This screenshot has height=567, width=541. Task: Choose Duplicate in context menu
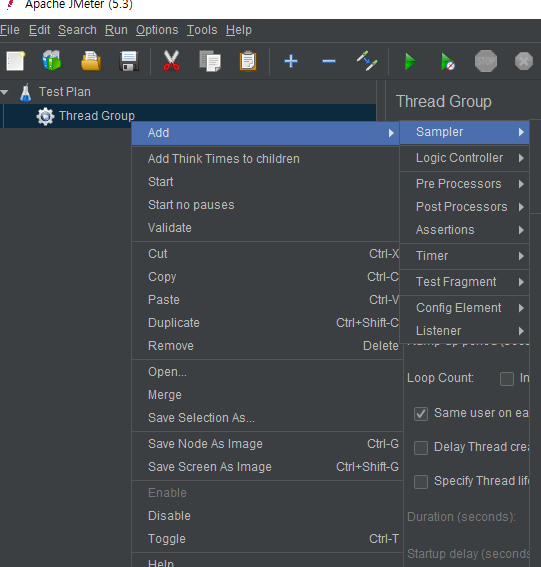coord(266,323)
